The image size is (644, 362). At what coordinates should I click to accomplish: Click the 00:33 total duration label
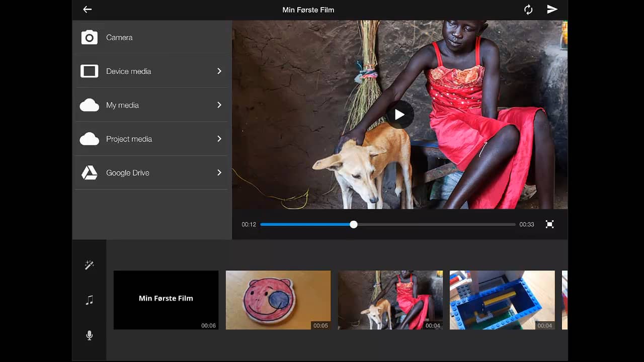(527, 225)
